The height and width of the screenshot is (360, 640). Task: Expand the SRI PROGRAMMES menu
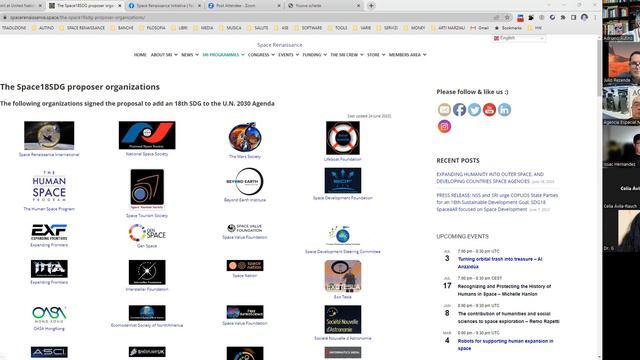point(223,55)
